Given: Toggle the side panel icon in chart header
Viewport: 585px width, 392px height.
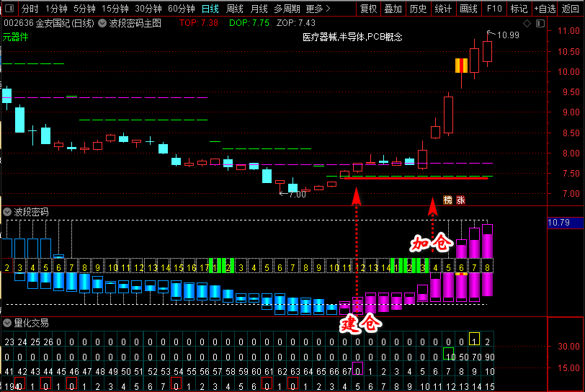Looking at the screenshot, I should coord(540,24).
